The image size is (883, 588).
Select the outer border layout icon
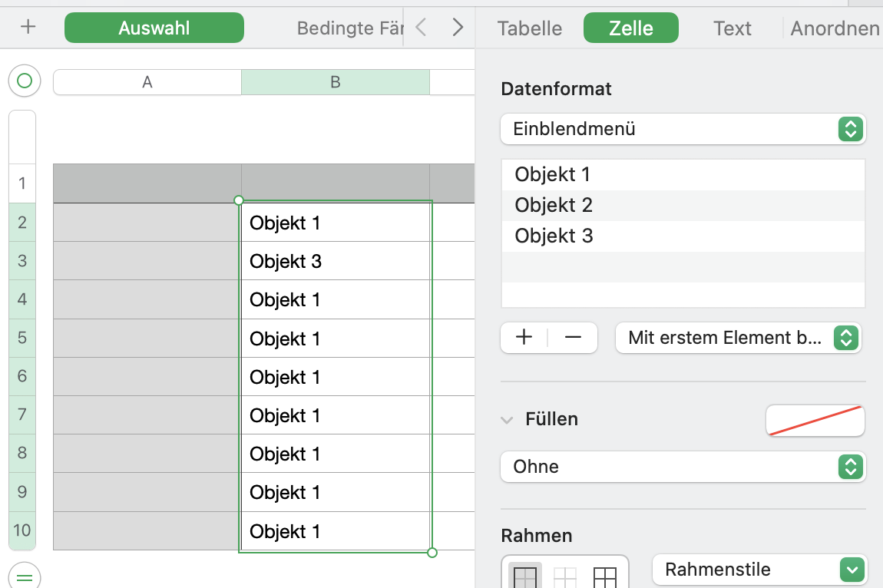[x=525, y=577]
